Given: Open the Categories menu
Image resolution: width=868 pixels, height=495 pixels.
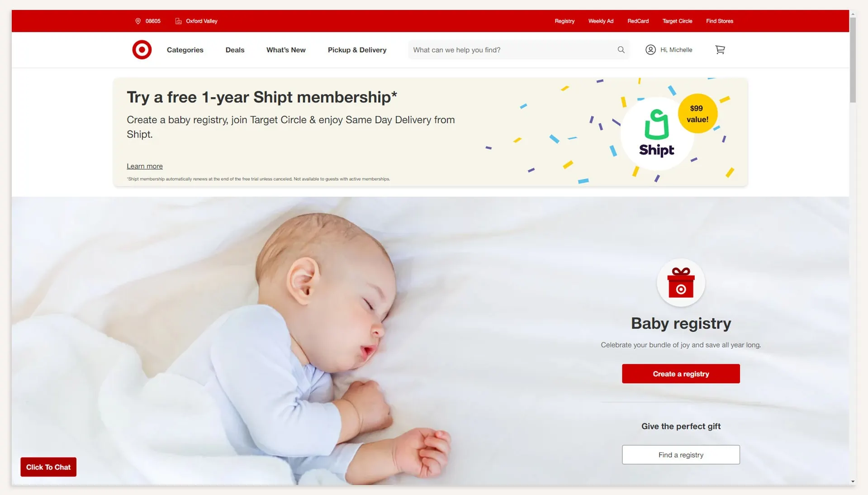Looking at the screenshot, I should pyautogui.click(x=185, y=50).
